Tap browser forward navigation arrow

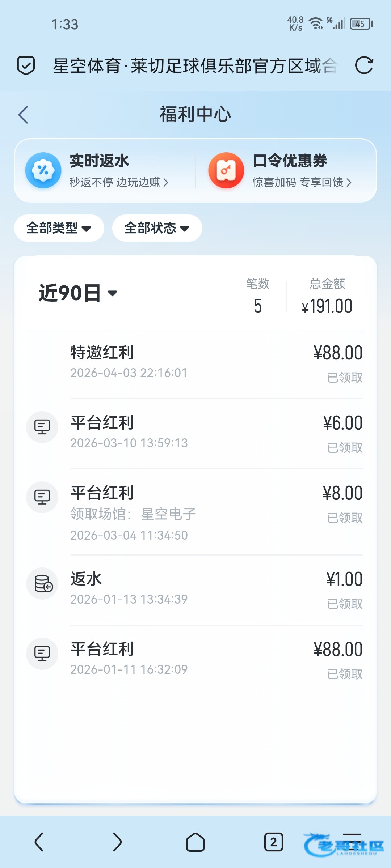click(x=117, y=842)
